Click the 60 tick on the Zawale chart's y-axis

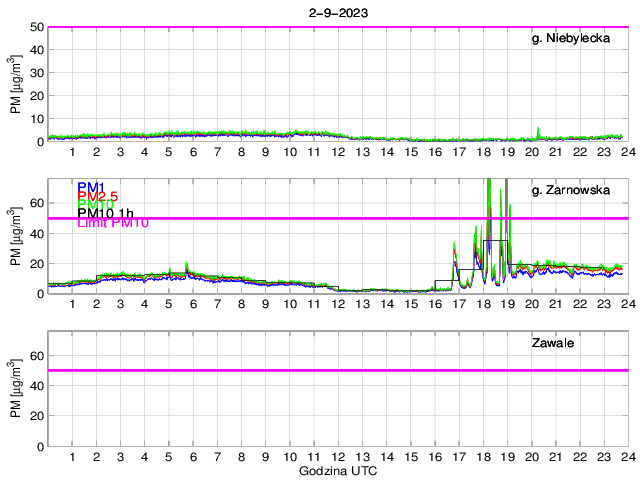pyautogui.click(x=36, y=355)
